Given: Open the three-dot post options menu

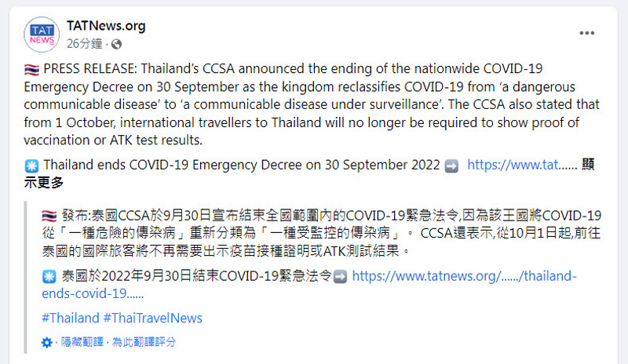Looking at the screenshot, I should click(586, 33).
